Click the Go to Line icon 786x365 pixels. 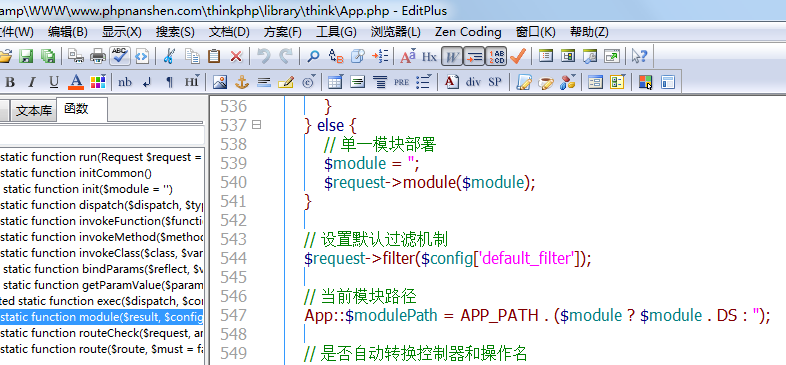click(x=380, y=56)
